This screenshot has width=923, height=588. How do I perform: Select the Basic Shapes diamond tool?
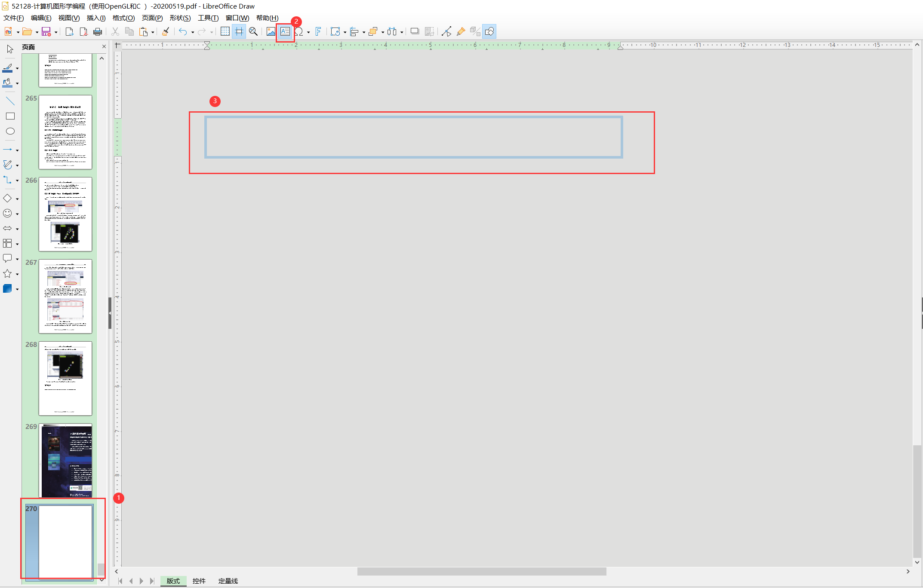8,198
